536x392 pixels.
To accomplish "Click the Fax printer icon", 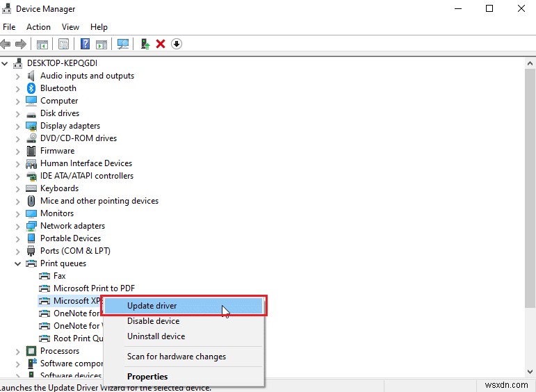I will 44,276.
